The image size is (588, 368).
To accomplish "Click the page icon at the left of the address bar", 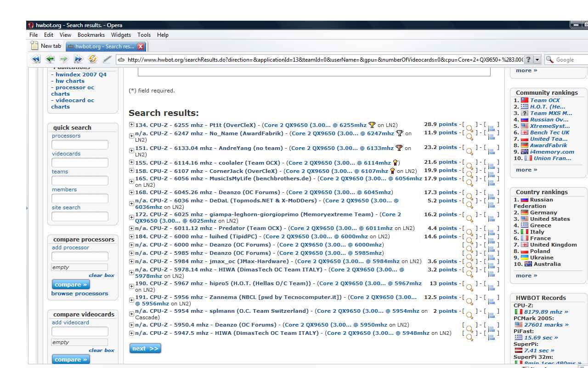I will 121,59.
